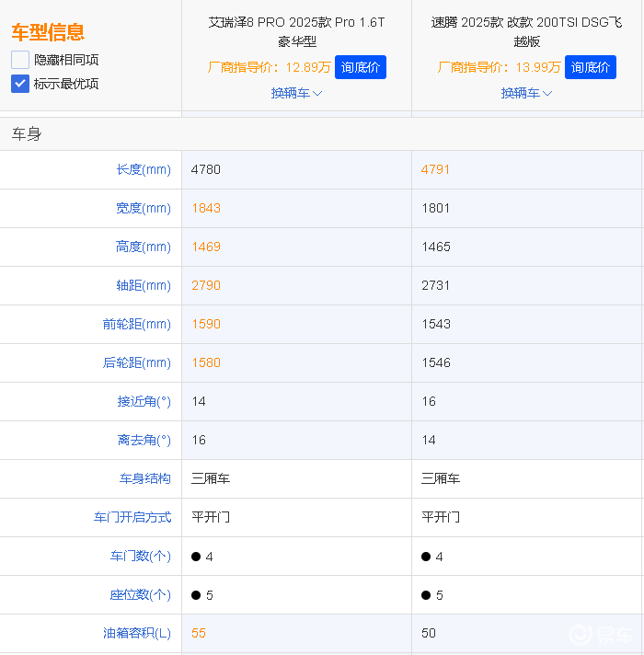The height and width of the screenshot is (655, 644).
Task: Click the 车身 section header
Action: pyautogui.click(x=27, y=134)
